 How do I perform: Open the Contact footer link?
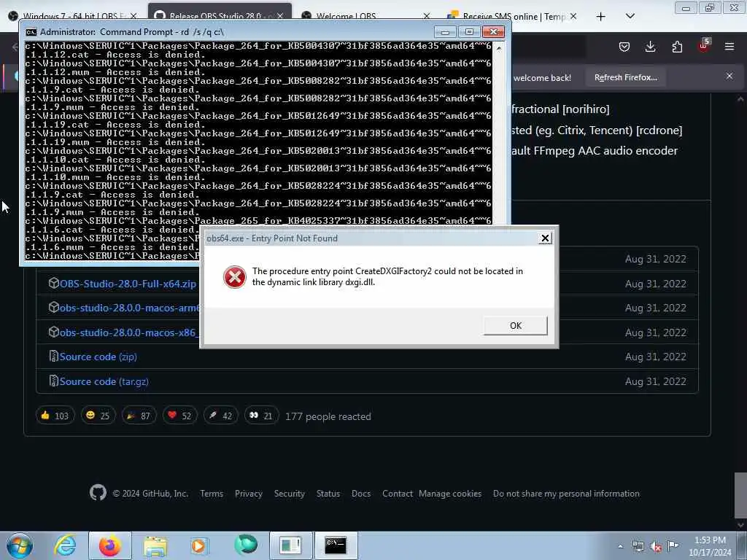[398, 494]
